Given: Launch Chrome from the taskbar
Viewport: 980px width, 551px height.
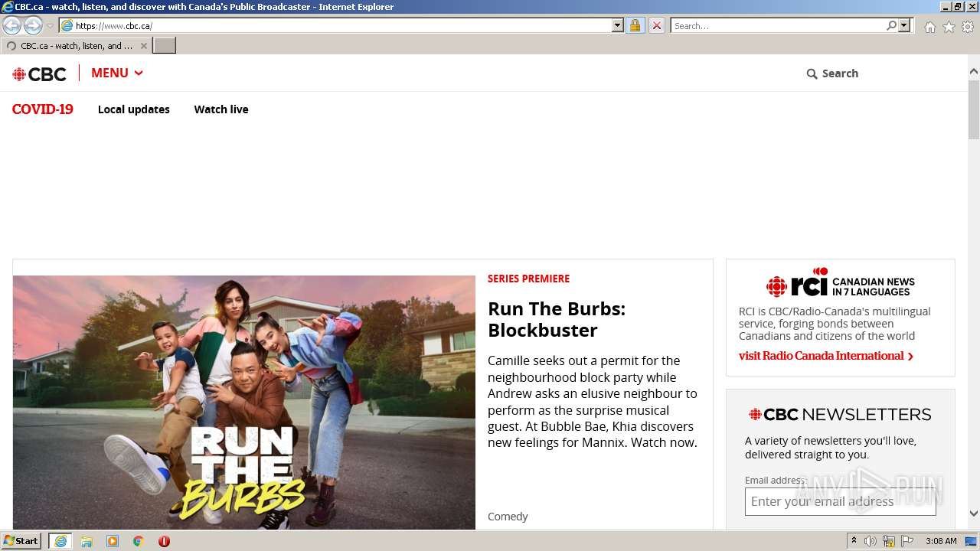Looking at the screenshot, I should tap(139, 541).
